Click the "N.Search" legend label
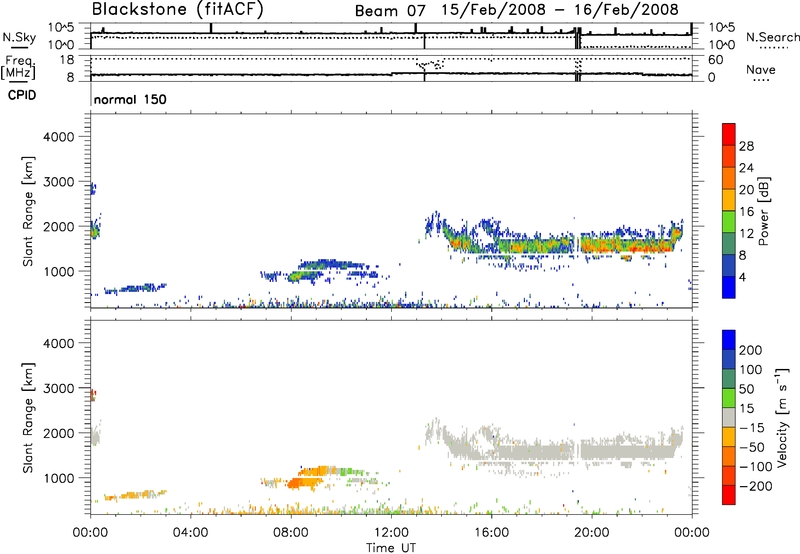Screen dimensions: 800x554 (772, 37)
